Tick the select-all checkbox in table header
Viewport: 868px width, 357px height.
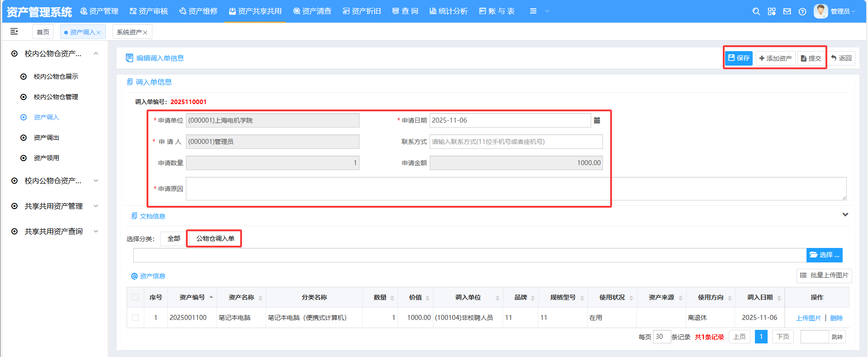[x=135, y=297]
